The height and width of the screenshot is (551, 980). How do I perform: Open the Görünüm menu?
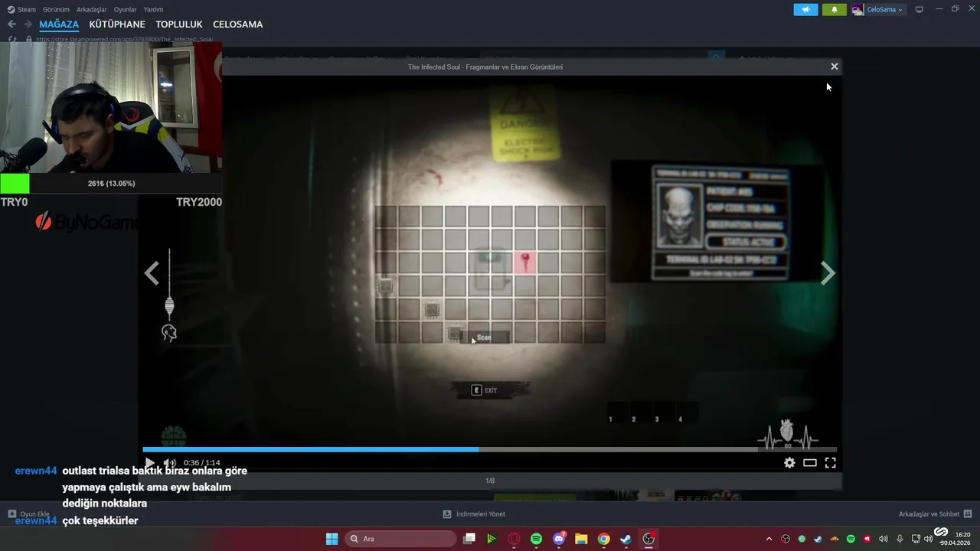click(x=56, y=9)
